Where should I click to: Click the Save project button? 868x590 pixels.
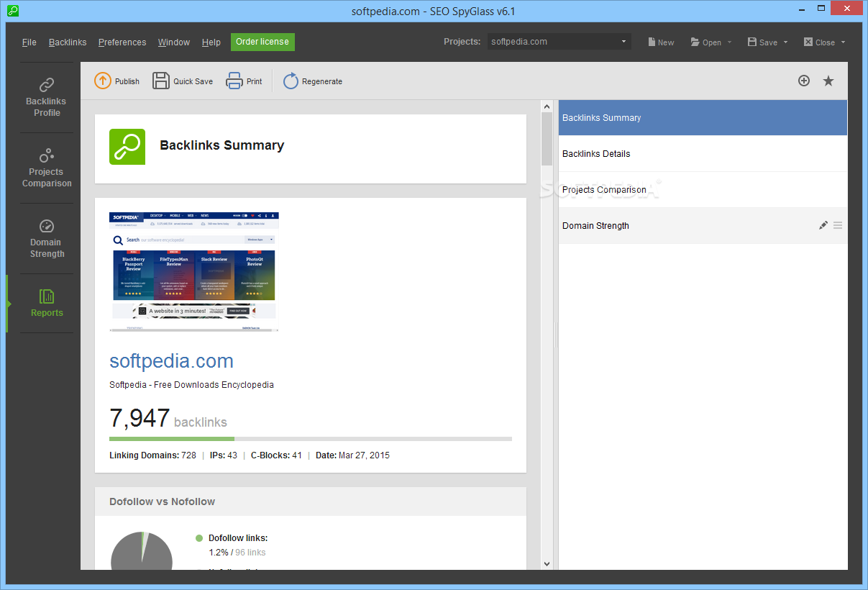point(762,42)
